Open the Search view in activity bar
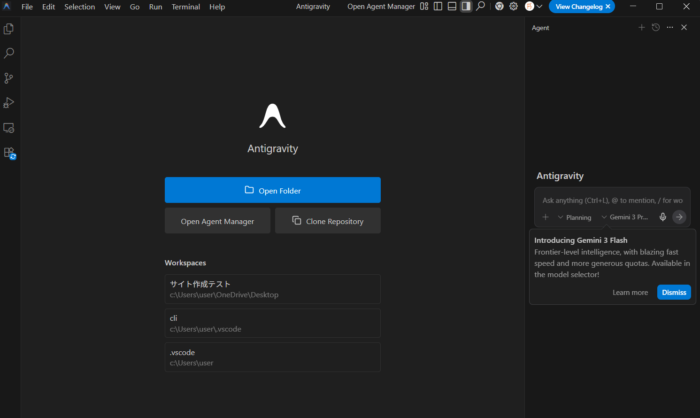This screenshot has height=418, width=700. (9, 53)
